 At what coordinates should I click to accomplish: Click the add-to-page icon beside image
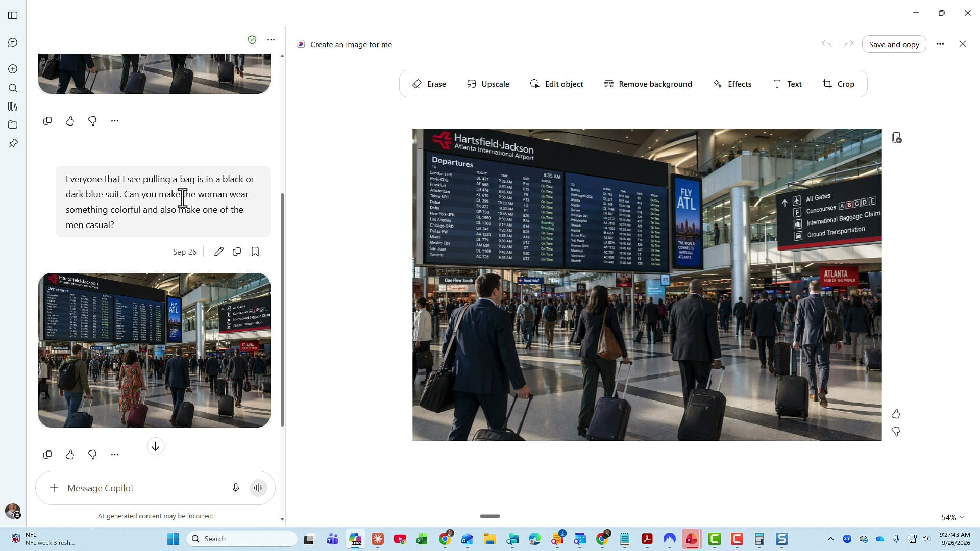tap(896, 138)
